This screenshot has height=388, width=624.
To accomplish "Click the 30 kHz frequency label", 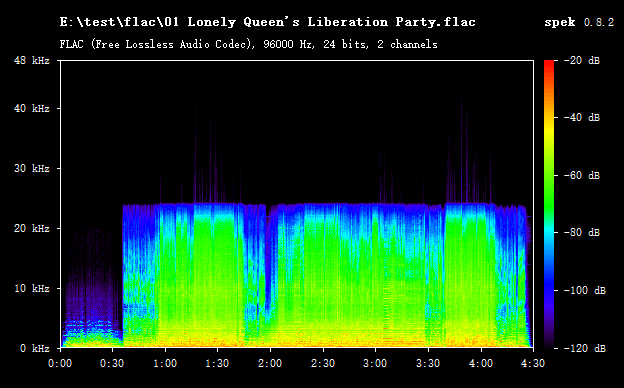I will click(32, 168).
